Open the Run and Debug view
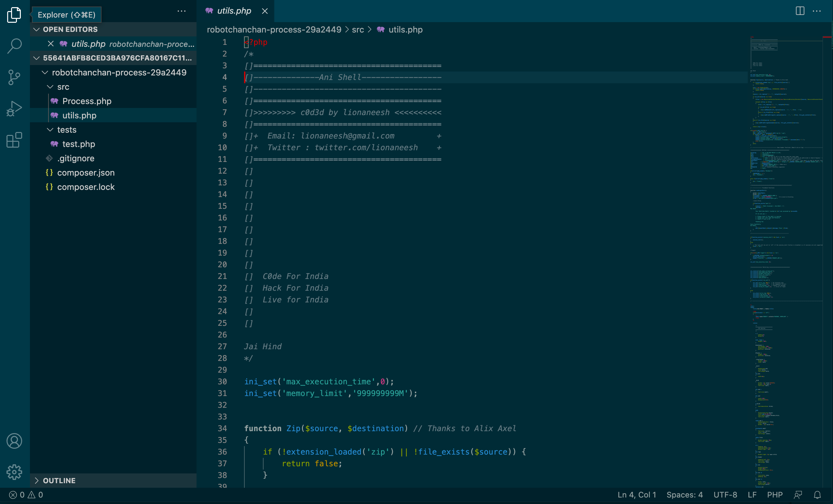The image size is (833, 504). click(14, 109)
